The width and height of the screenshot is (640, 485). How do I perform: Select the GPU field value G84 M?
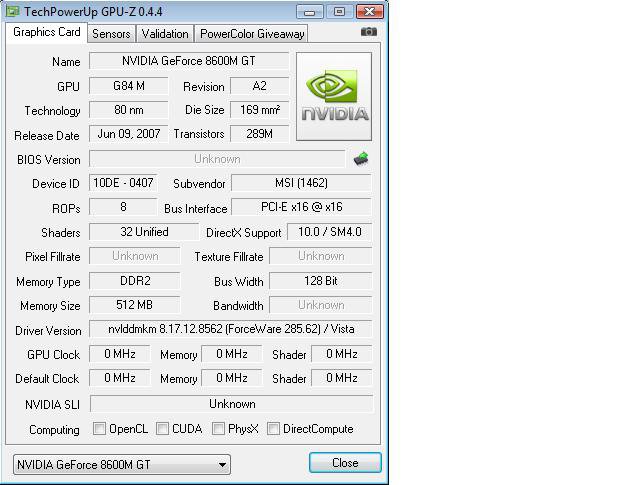pyautogui.click(x=129, y=86)
